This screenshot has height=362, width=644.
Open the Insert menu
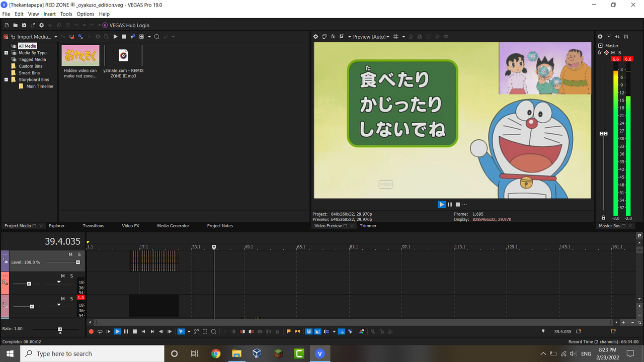click(49, 14)
